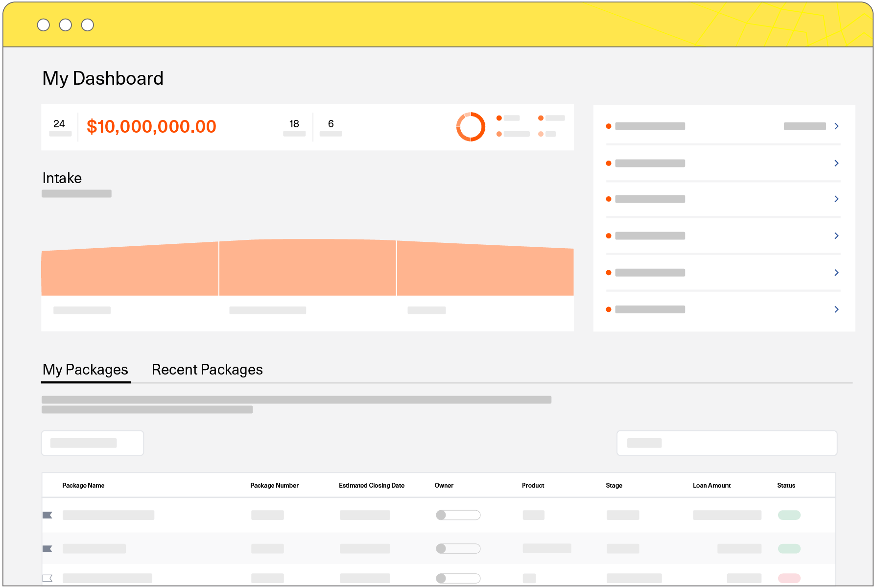The width and height of the screenshot is (876, 588).
Task: Click the search field above packages table
Action: (727, 443)
